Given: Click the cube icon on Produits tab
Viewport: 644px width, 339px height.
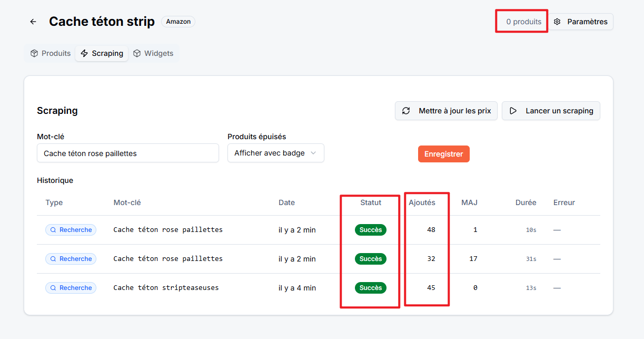Looking at the screenshot, I should coord(34,53).
